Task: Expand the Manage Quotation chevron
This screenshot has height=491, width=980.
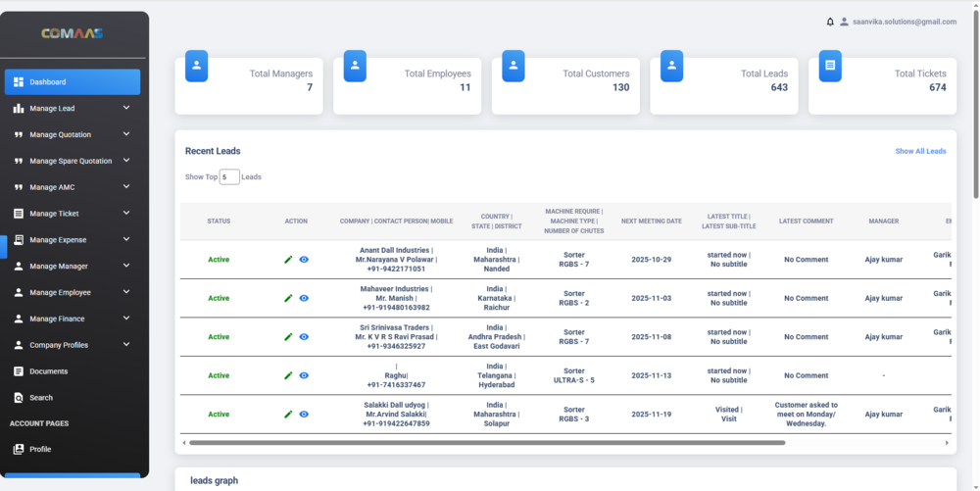Action: pos(126,133)
